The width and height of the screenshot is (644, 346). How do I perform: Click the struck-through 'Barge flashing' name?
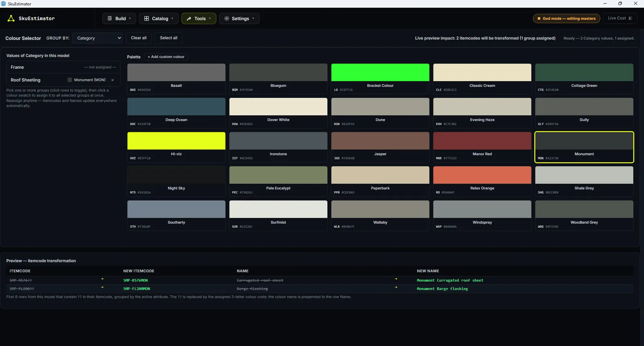click(x=252, y=289)
